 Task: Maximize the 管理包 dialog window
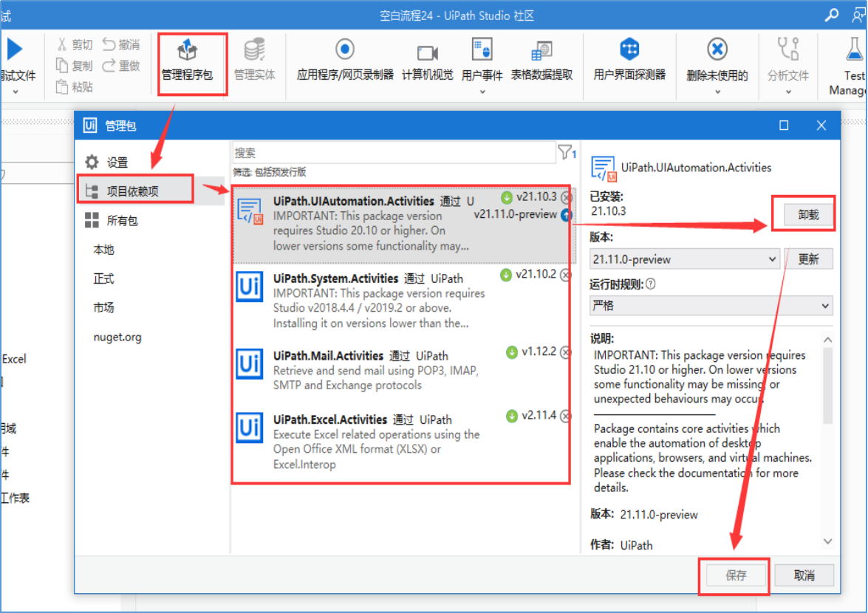coord(784,126)
